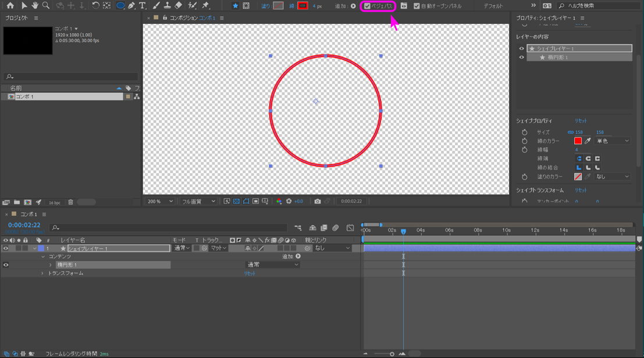This screenshot has width=644, height=358.
Task: Open the フル画質 resolution dropdown
Action: [x=198, y=201]
